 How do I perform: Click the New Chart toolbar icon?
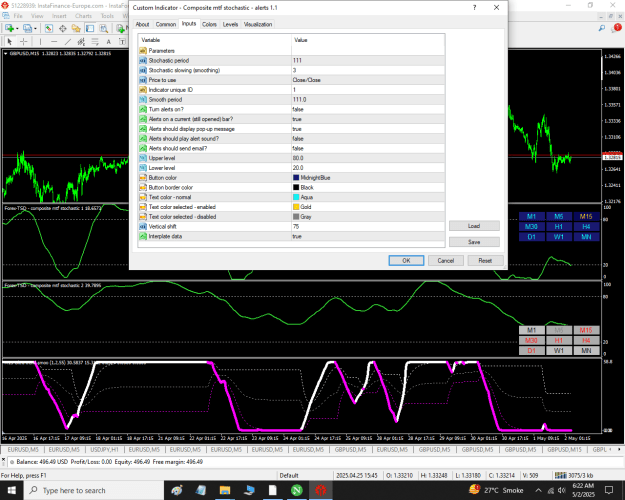(x=9, y=28)
